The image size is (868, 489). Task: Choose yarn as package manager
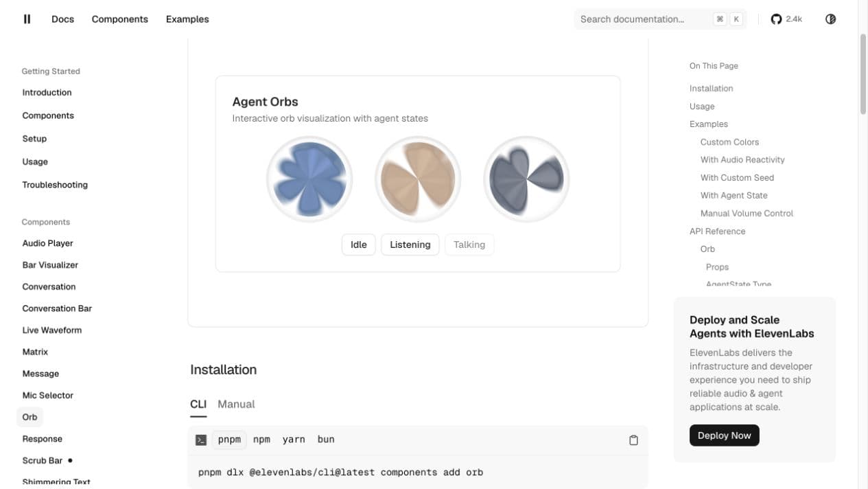pos(294,440)
